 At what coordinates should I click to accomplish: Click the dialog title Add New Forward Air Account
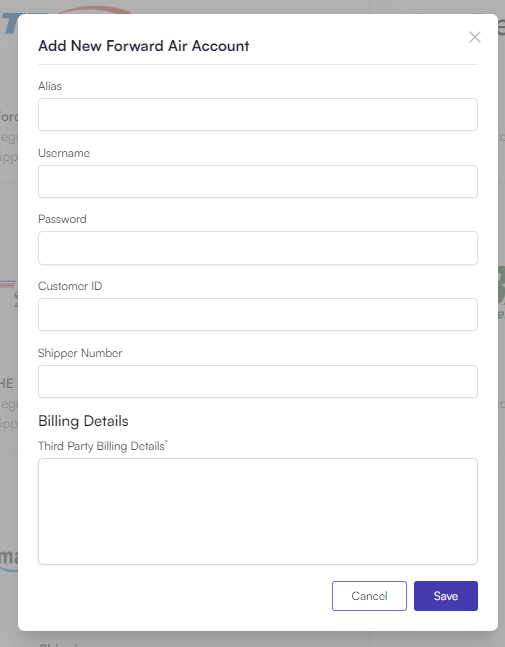144,46
